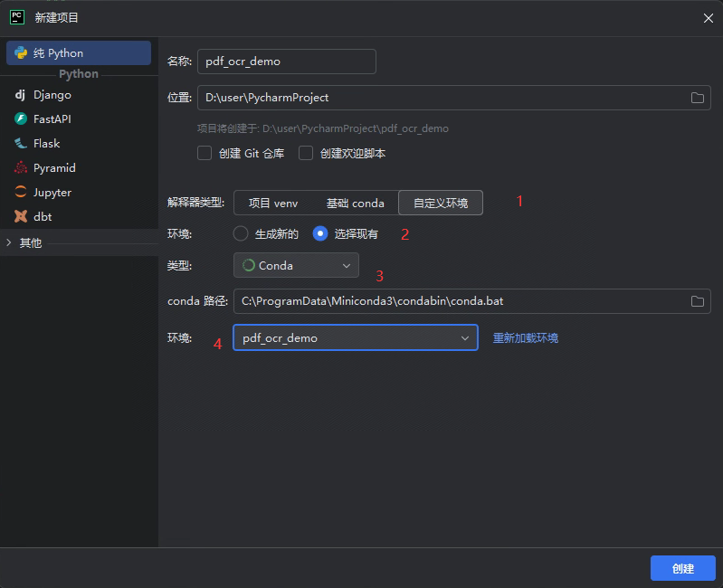This screenshot has width=723, height=588.
Task: Enable the 创建欢迎脚本 checkbox
Action: [x=306, y=153]
